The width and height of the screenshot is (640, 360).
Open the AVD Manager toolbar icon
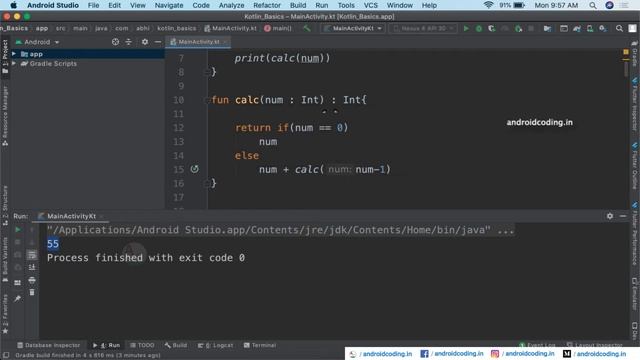point(590,29)
